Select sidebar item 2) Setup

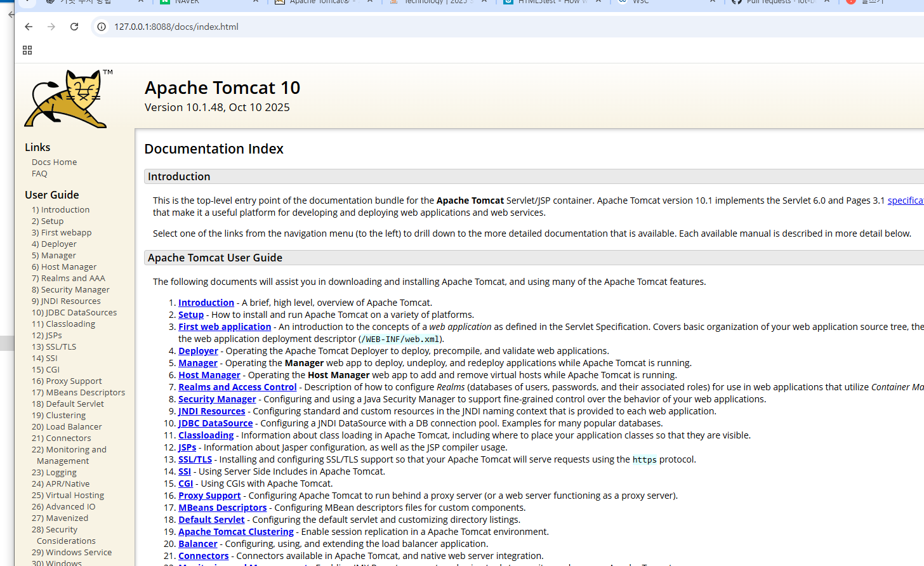tap(48, 221)
